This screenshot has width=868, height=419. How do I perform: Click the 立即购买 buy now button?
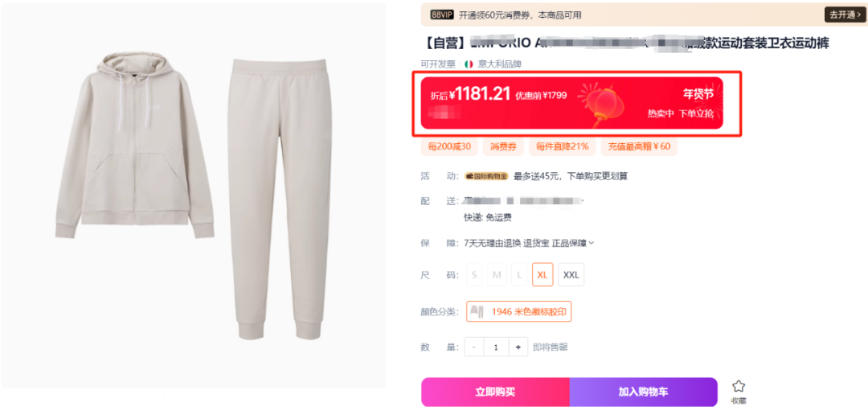[x=495, y=392]
